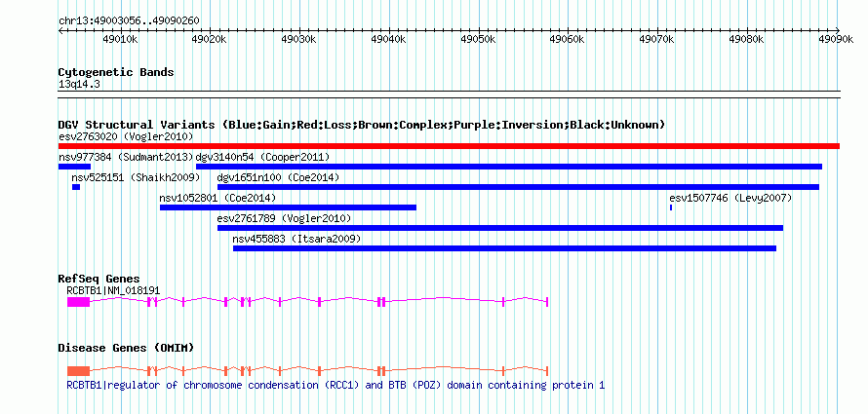Click the last exon of the orange OMIM gene
The width and height of the screenshot is (868, 414).
point(547,371)
